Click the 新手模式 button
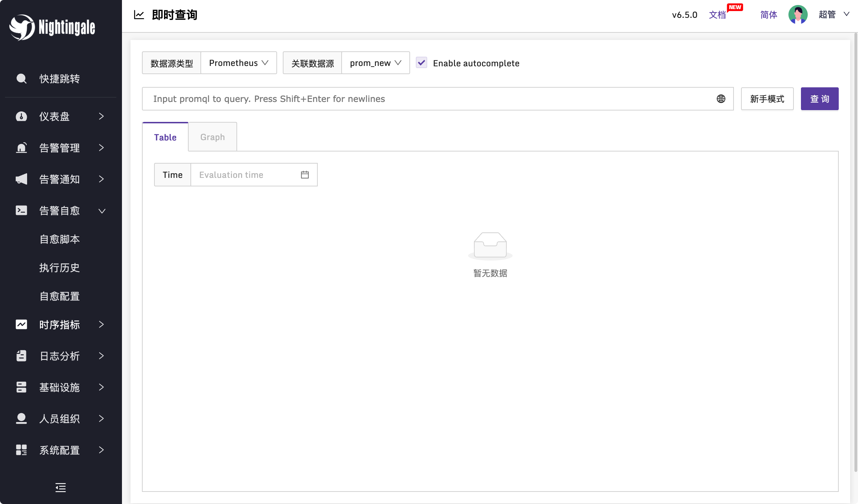Viewport: 858px width, 504px height. 767,99
